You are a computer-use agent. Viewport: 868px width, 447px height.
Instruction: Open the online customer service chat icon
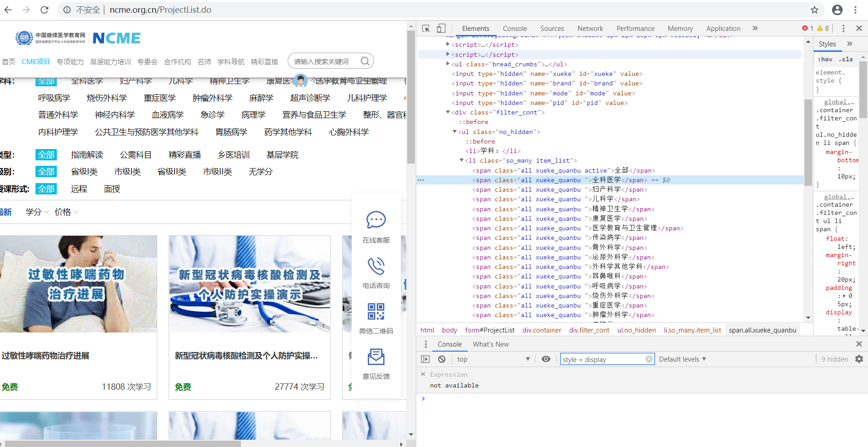[x=376, y=220]
